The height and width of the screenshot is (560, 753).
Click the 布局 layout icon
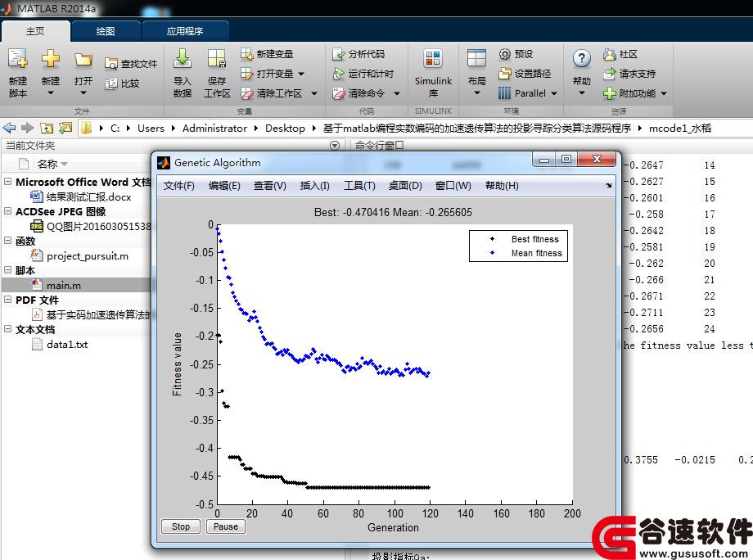477,59
